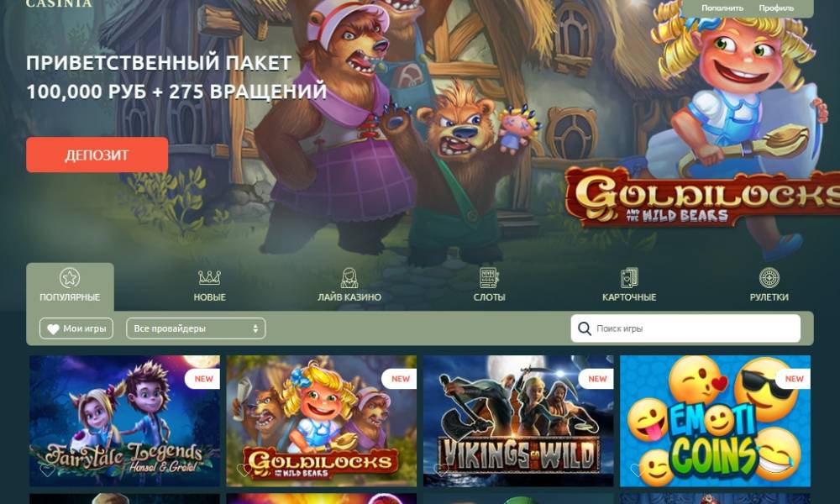Click the Пополнить link

click(722, 8)
